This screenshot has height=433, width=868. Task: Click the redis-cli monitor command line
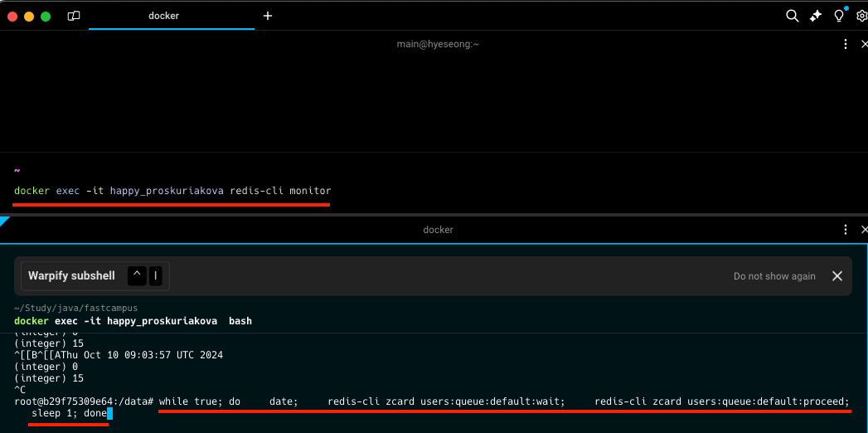(x=172, y=191)
